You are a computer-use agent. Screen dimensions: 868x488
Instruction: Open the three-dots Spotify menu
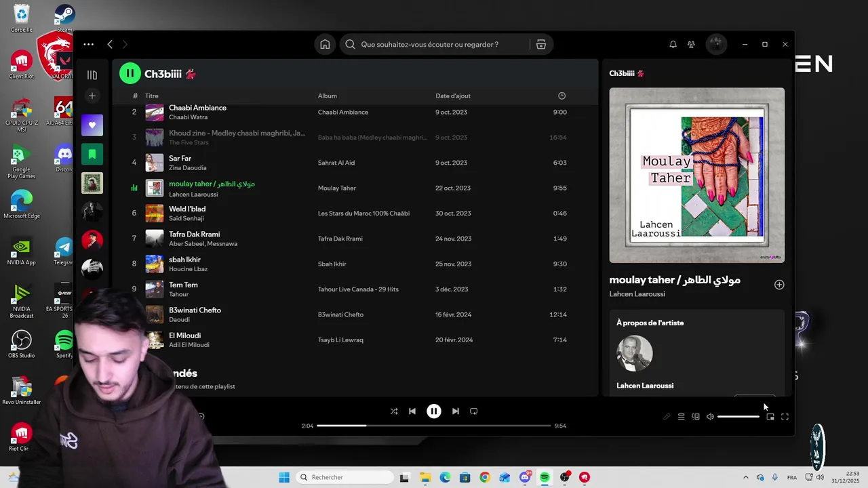click(89, 44)
